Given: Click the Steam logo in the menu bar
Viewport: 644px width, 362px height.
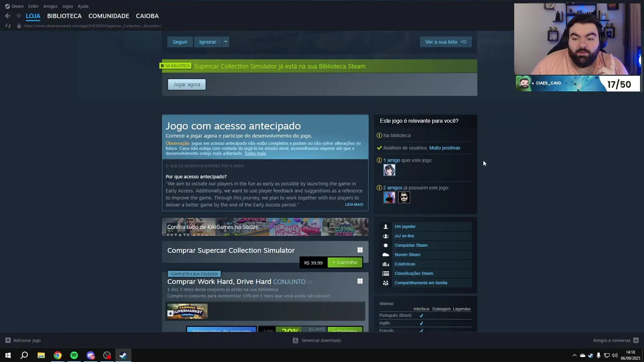Looking at the screenshot, I should [8, 6].
